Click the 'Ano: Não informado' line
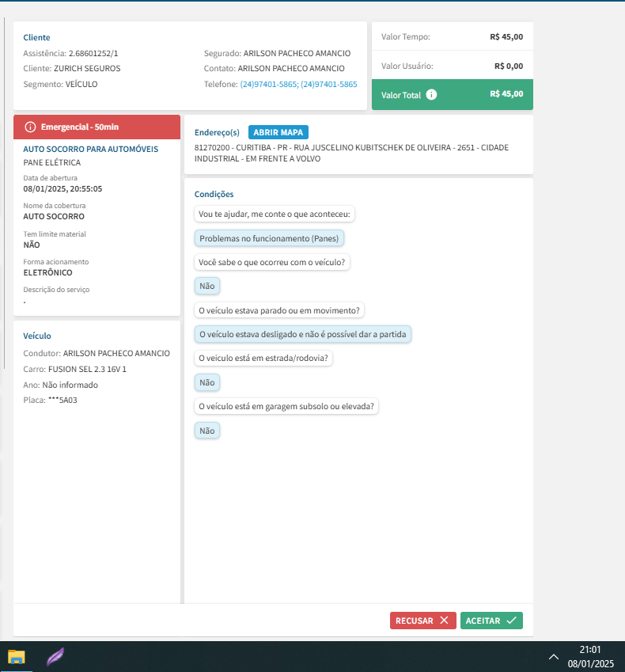The image size is (625, 672). click(60, 385)
